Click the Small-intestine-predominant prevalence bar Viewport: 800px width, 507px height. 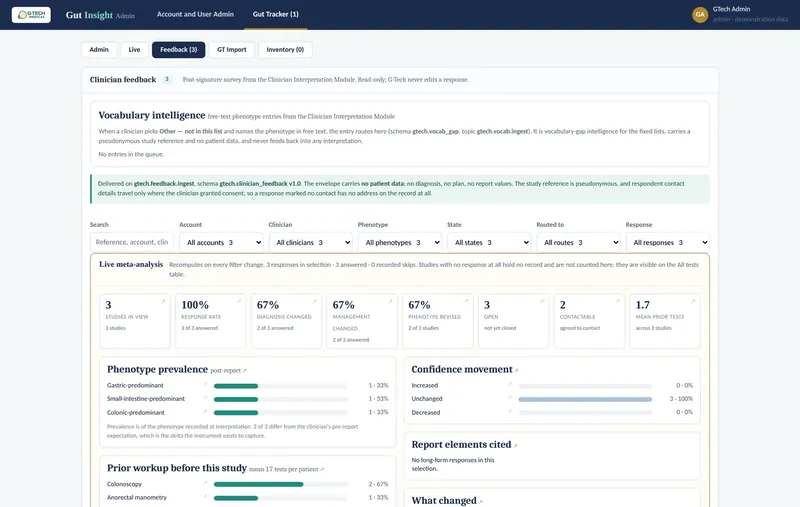[x=281, y=399]
